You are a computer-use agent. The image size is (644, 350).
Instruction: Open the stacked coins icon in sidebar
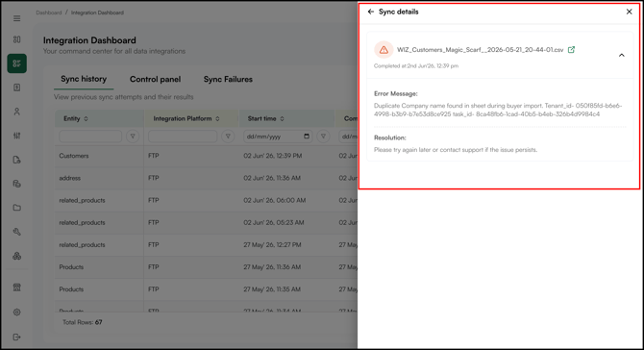[17, 184]
